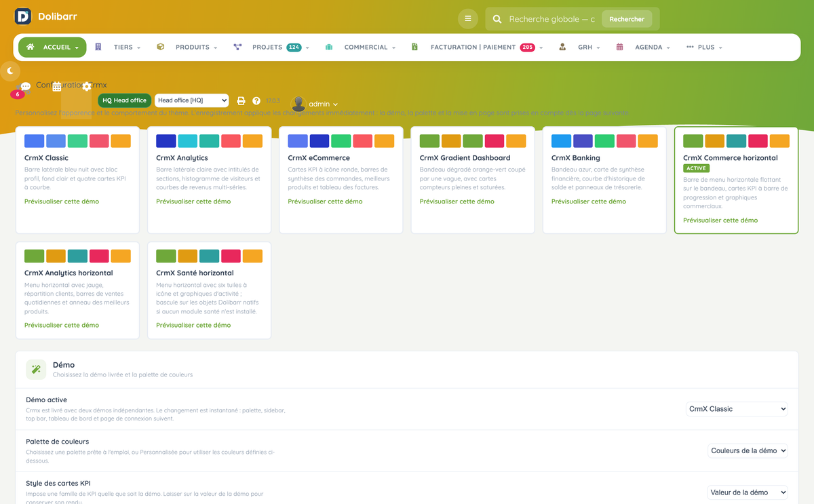
Task: Click the green swatch in CrmX Santé horizontal card
Action: [166, 256]
